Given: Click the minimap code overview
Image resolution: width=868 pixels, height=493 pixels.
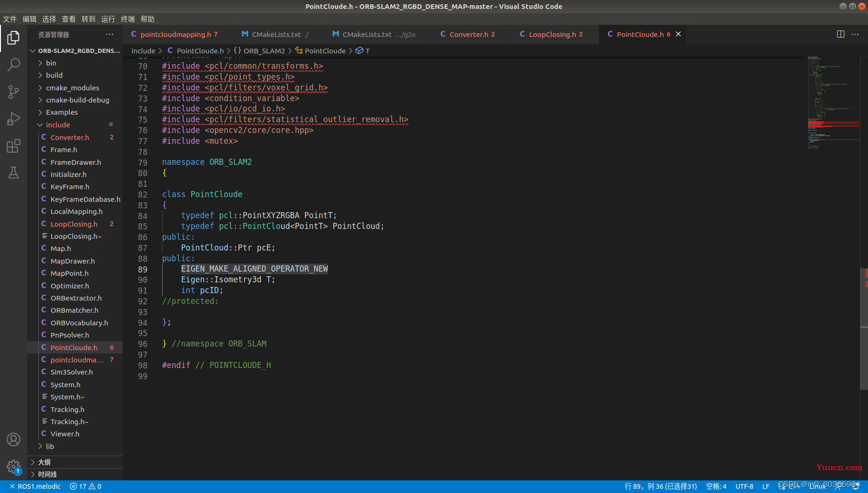Looking at the screenshot, I should coord(833,103).
